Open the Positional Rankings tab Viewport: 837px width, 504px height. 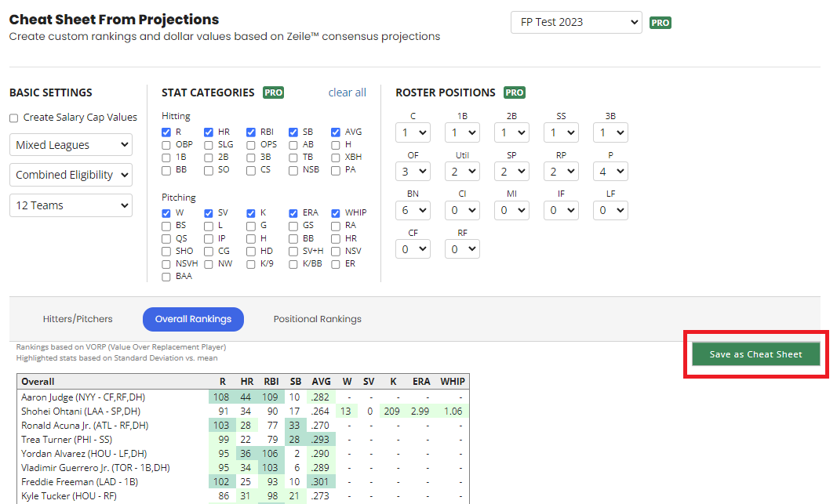317,319
